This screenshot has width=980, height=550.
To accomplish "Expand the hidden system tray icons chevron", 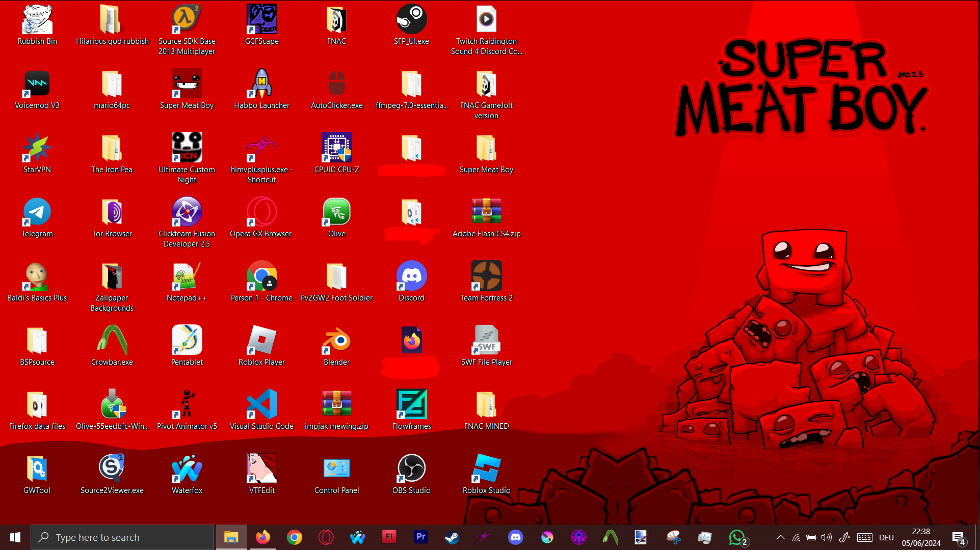I will pyautogui.click(x=780, y=537).
